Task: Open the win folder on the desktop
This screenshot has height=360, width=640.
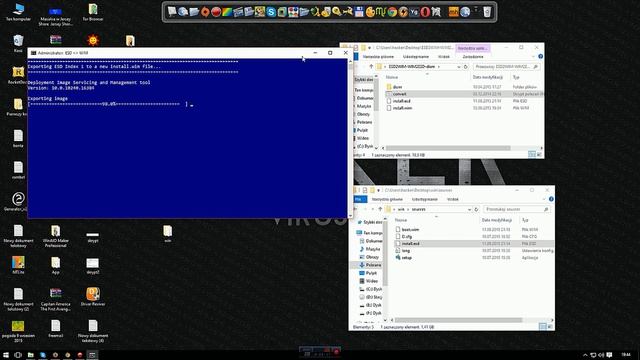Action: (x=167, y=234)
